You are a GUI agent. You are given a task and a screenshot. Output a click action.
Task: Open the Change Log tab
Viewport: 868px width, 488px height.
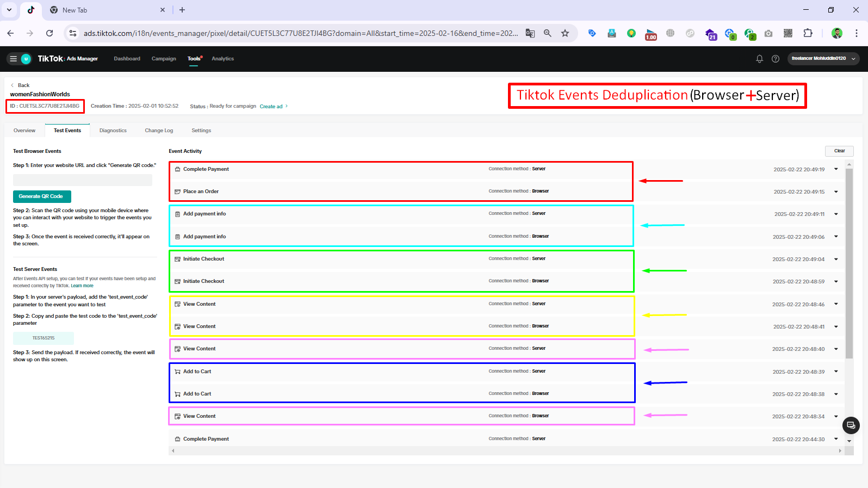pos(159,131)
